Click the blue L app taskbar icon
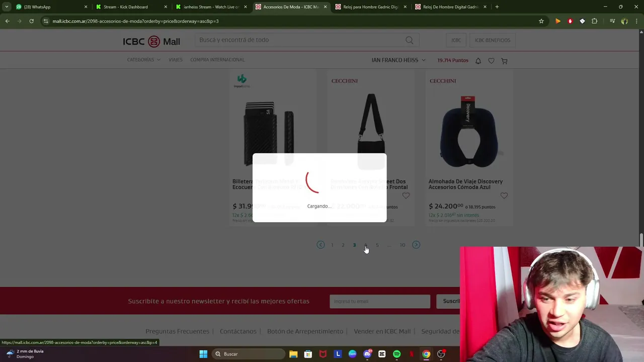This screenshot has height=362, width=644. pos(338,354)
